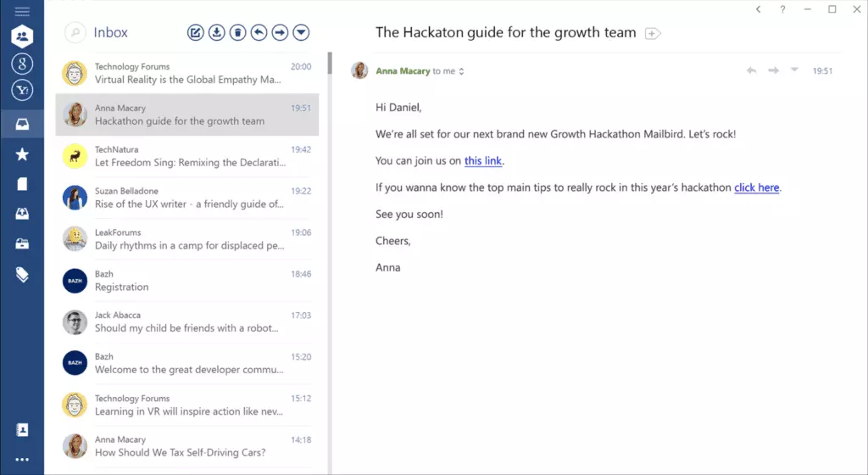Image resolution: width=868 pixels, height=475 pixels.
Task: Open the Bazh Registration email
Action: pos(187,281)
